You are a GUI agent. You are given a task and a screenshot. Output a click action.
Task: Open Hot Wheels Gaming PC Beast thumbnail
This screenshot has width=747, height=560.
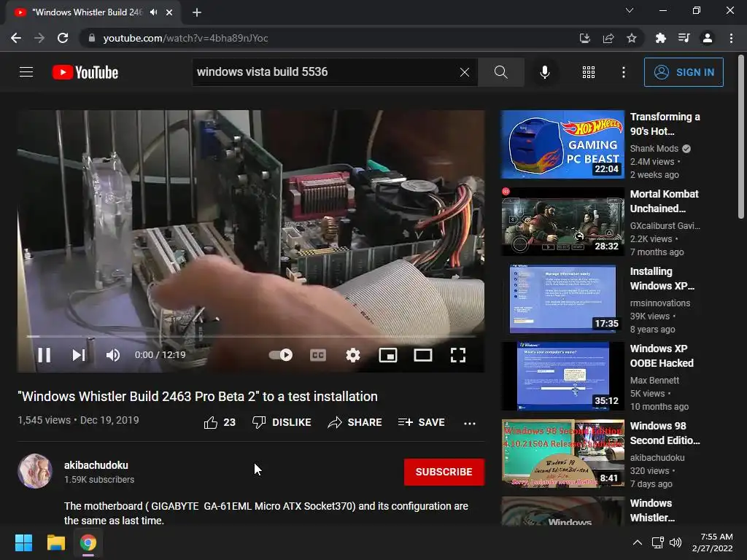tap(562, 144)
